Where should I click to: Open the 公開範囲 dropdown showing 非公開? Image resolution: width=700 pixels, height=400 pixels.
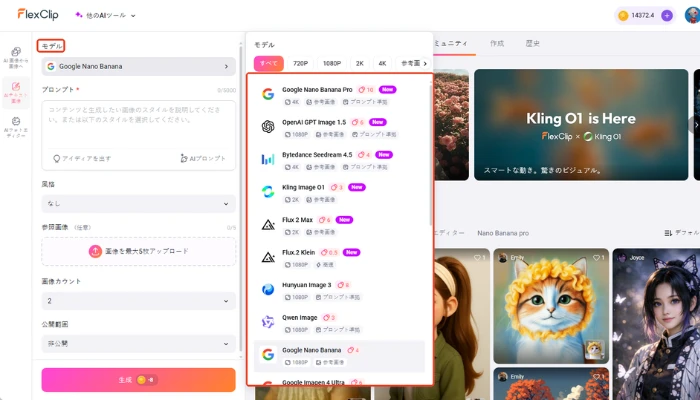(138, 344)
